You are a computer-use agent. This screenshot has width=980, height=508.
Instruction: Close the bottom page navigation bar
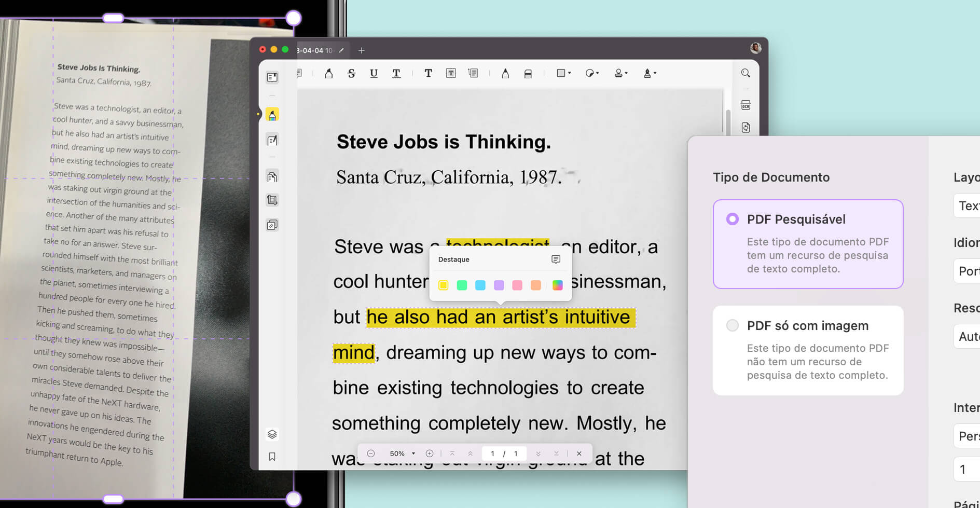[x=579, y=454]
